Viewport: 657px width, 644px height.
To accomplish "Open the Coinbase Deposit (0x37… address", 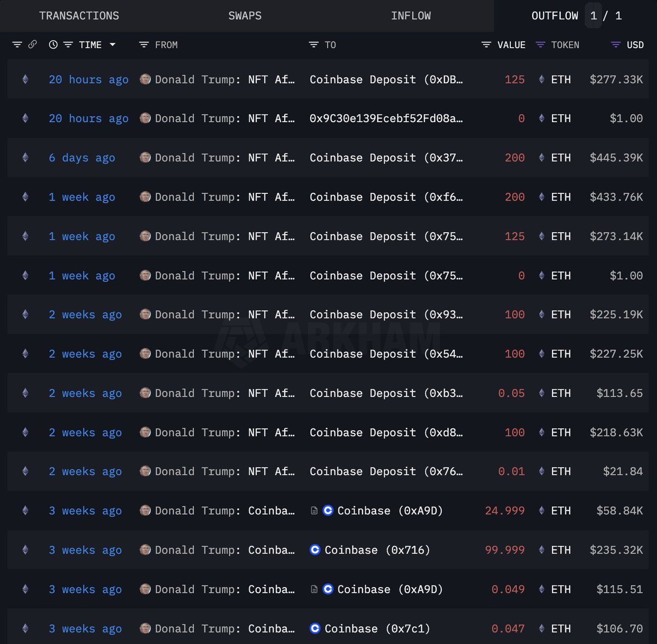I will pyautogui.click(x=386, y=158).
